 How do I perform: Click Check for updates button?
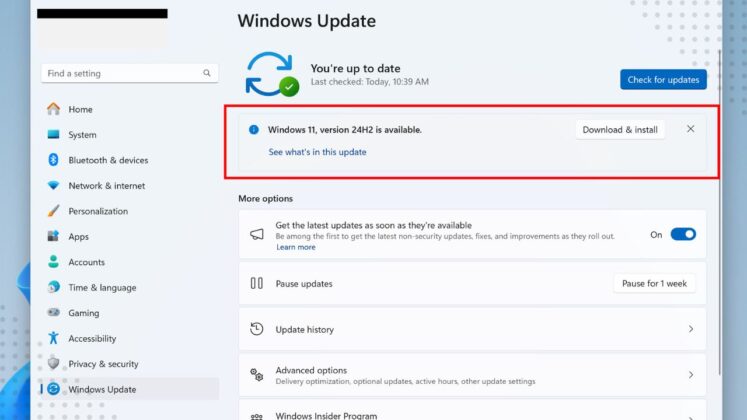point(663,80)
